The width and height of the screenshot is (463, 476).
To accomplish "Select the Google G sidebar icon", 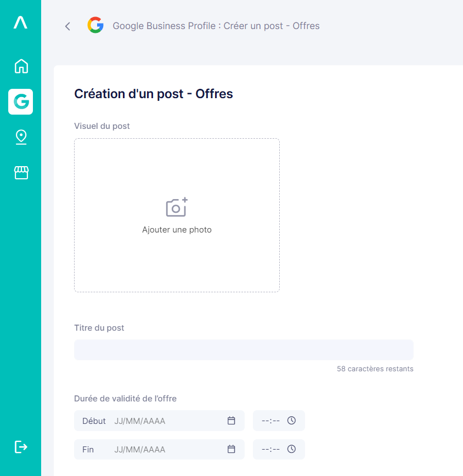I will [21, 101].
